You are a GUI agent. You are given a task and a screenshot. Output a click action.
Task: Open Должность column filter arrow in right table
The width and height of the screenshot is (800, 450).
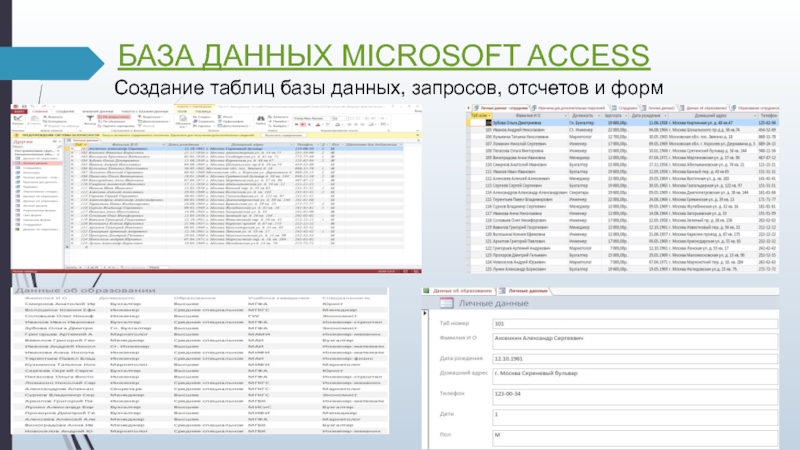tap(598, 116)
